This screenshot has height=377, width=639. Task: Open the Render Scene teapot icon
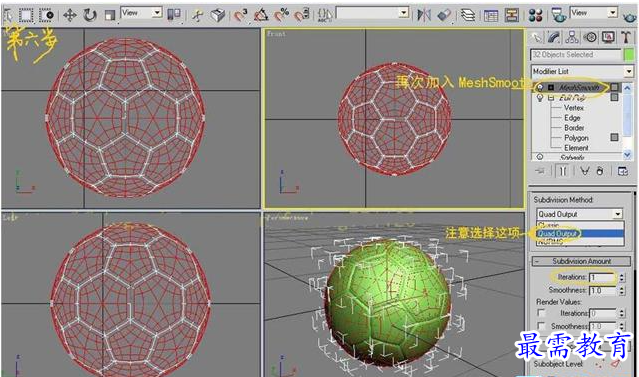click(558, 15)
